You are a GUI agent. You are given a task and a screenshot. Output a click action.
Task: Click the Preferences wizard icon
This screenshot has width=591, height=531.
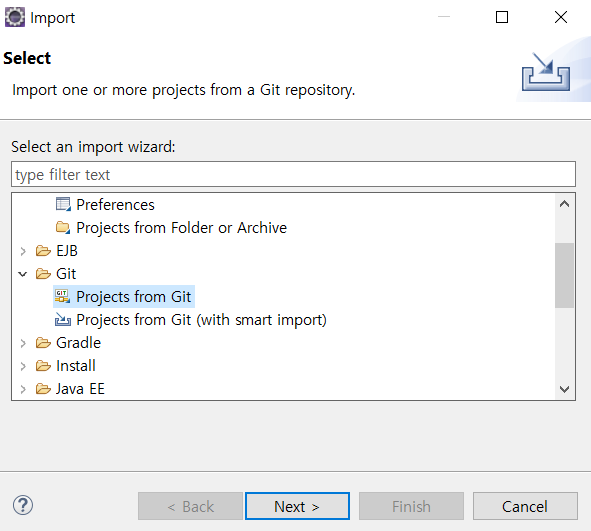(63, 205)
